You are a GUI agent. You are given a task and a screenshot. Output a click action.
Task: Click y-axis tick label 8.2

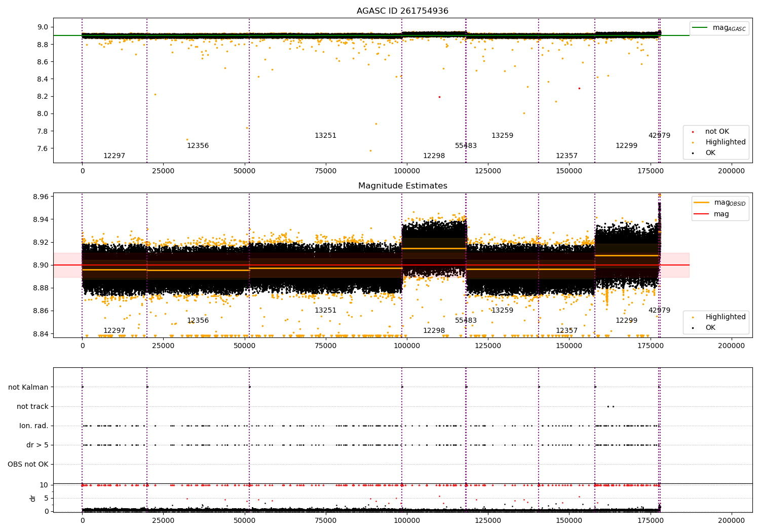43,97
